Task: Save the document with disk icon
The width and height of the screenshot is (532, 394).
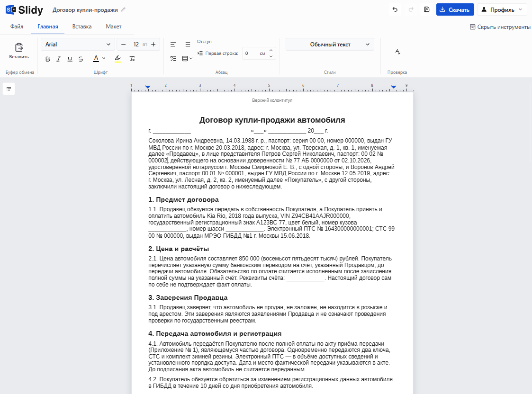Action: pos(427,9)
